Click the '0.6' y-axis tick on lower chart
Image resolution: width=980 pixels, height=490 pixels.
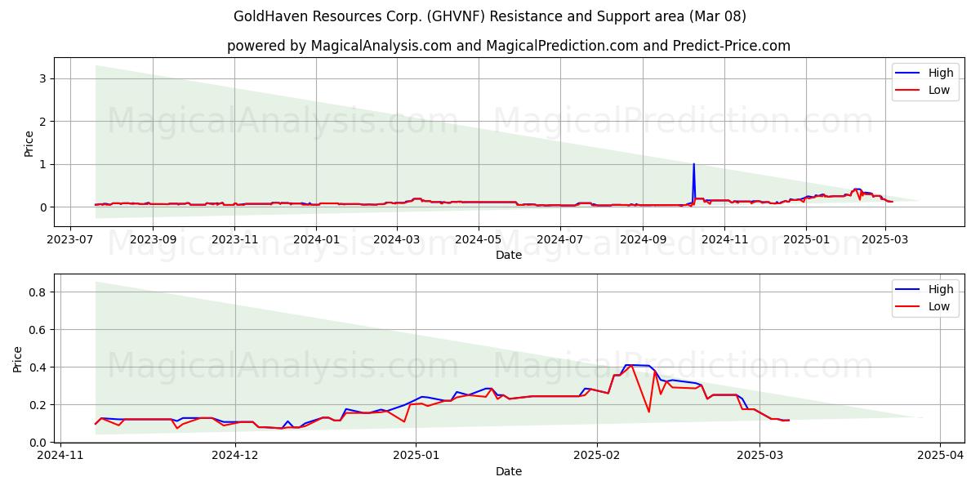coord(37,329)
